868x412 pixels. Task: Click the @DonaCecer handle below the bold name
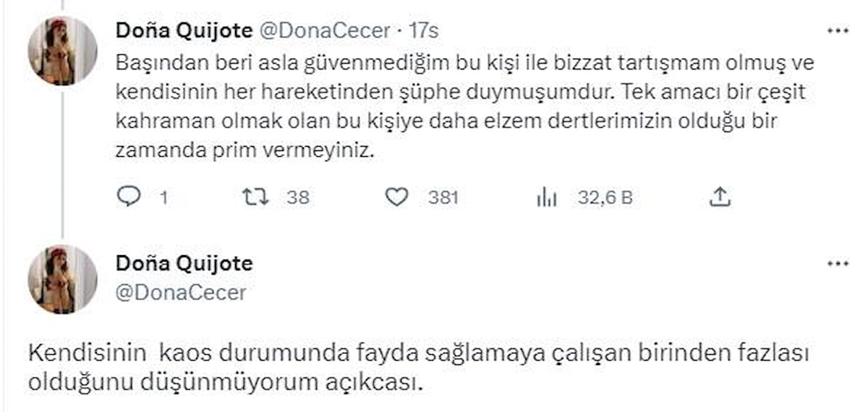click(181, 292)
